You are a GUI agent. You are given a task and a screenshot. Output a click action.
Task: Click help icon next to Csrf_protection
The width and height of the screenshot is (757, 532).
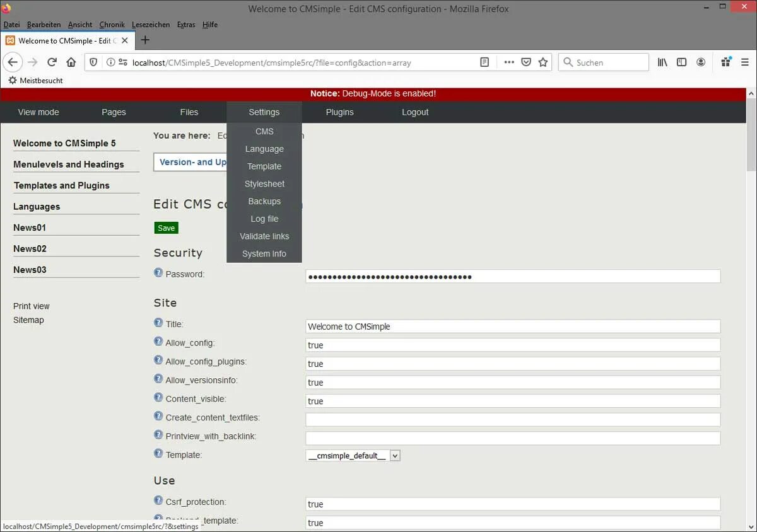(158, 500)
